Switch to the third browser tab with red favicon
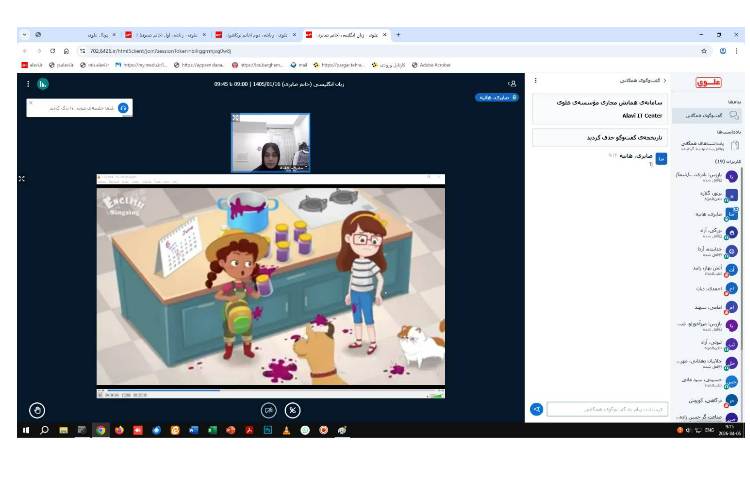Screen dimensions: 750x480 coord(256,35)
